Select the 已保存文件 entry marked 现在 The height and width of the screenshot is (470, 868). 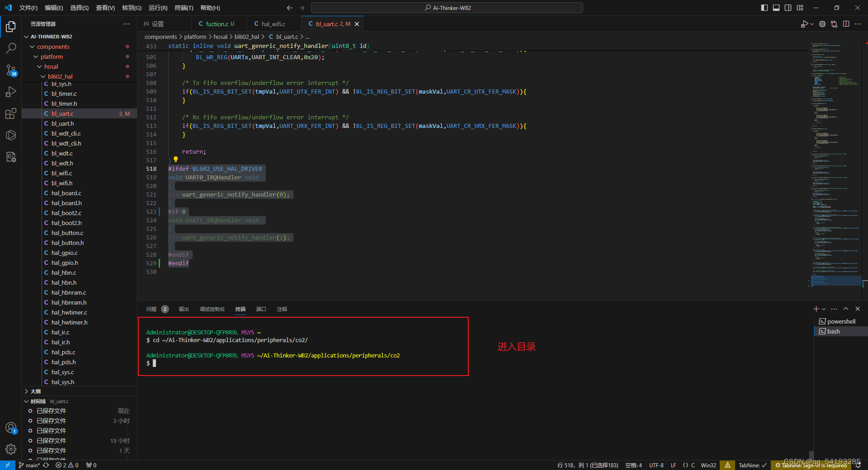pos(79,411)
